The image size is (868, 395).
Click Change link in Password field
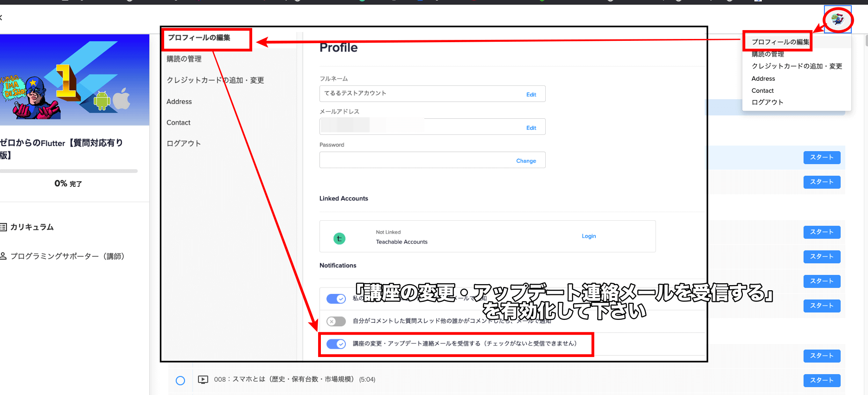(526, 161)
